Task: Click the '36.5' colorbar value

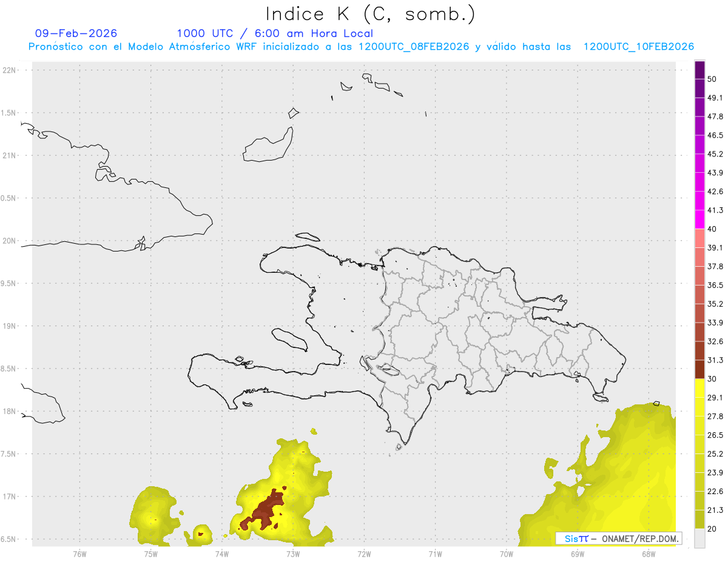Action: coord(715,285)
